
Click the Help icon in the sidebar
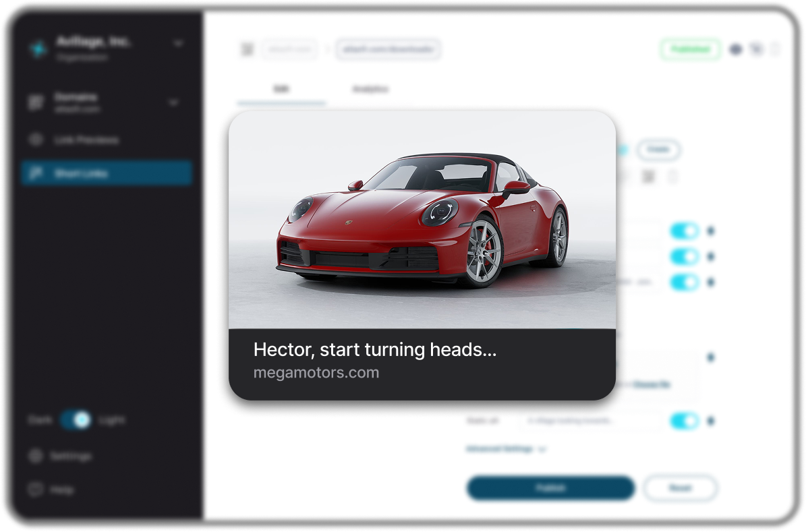(x=35, y=490)
